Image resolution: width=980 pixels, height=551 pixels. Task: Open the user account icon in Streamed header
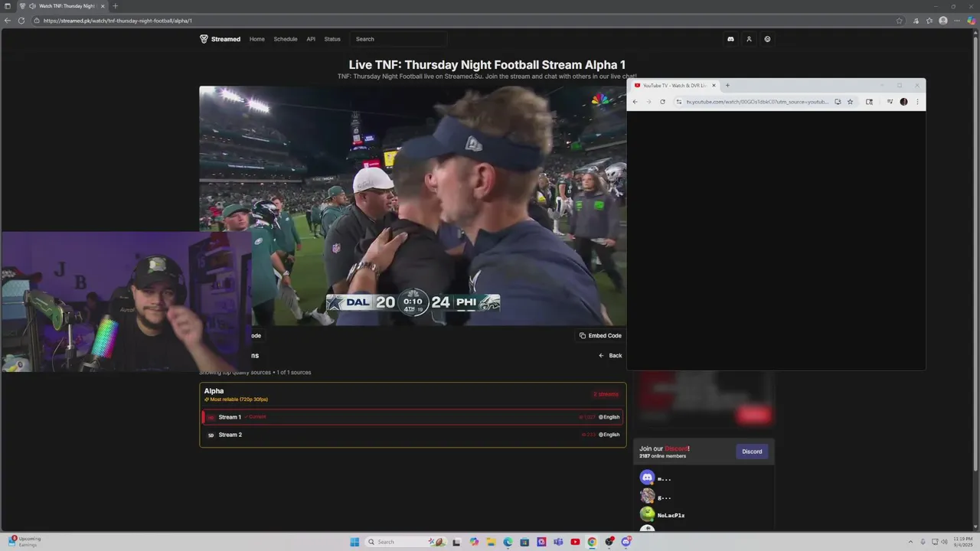coord(749,39)
